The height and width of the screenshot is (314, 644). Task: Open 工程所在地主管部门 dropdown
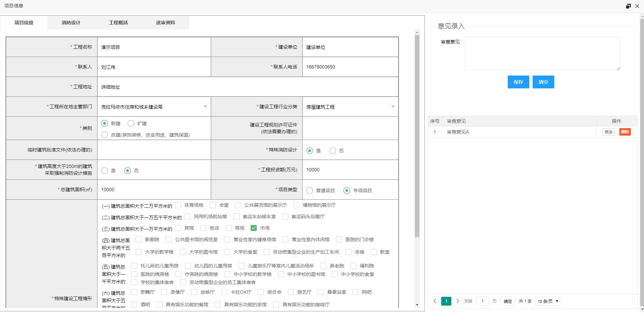(154, 107)
